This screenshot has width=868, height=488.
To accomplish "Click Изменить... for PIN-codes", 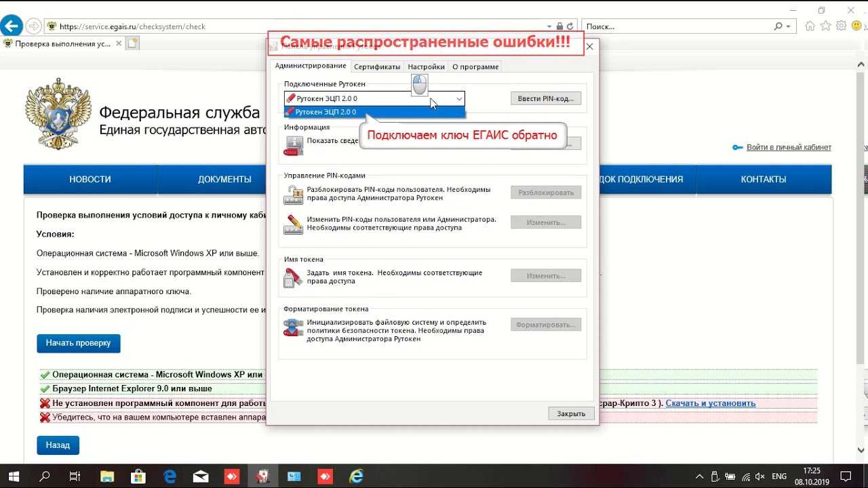I will tap(546, 222).
